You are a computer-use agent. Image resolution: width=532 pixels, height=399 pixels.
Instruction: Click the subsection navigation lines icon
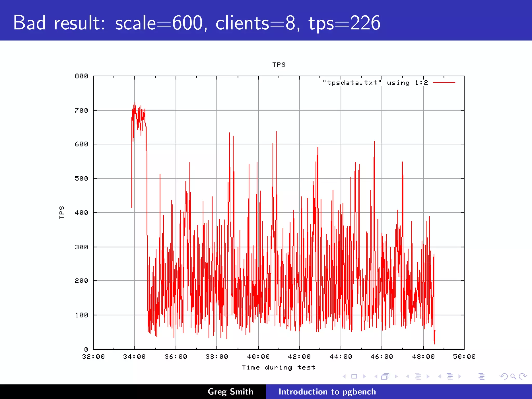coord(418,376)
